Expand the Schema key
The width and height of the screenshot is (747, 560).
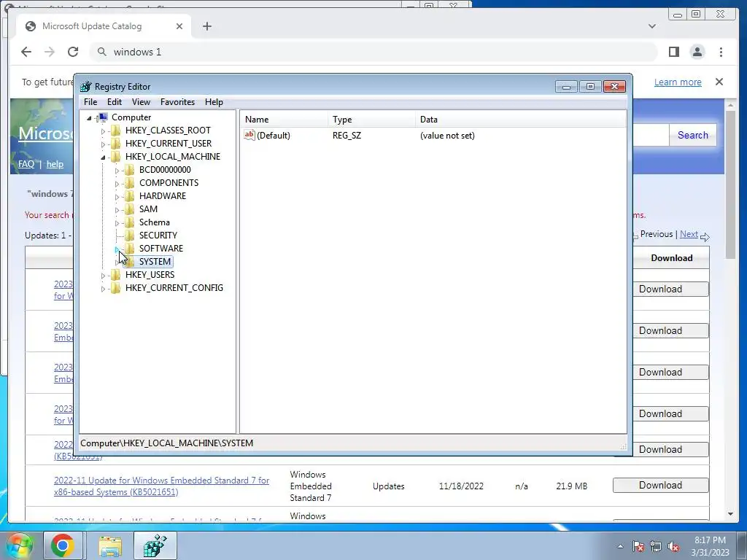click(x=117, y=223)
